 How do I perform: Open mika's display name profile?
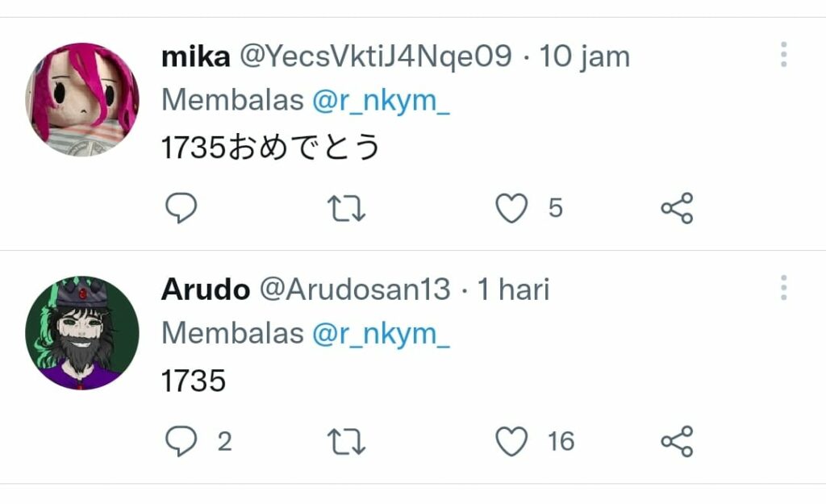pyautogui.click(x=195, y=56)
